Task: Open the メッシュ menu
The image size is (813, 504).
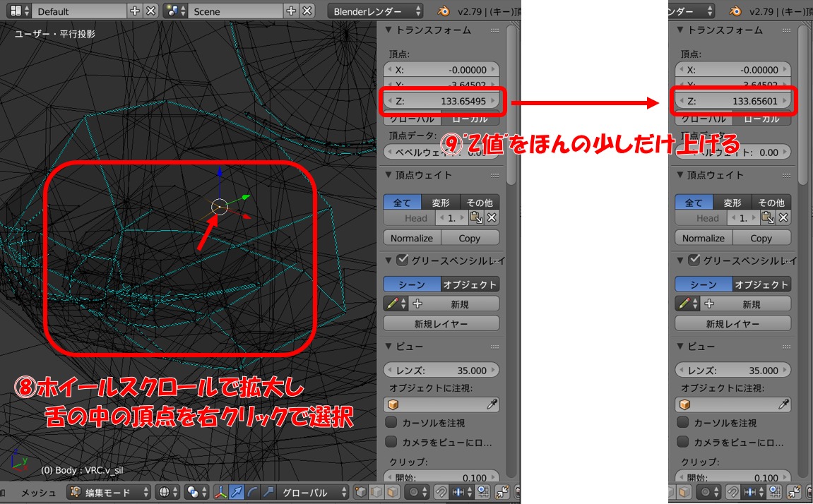Action: (x=38, y=492)
